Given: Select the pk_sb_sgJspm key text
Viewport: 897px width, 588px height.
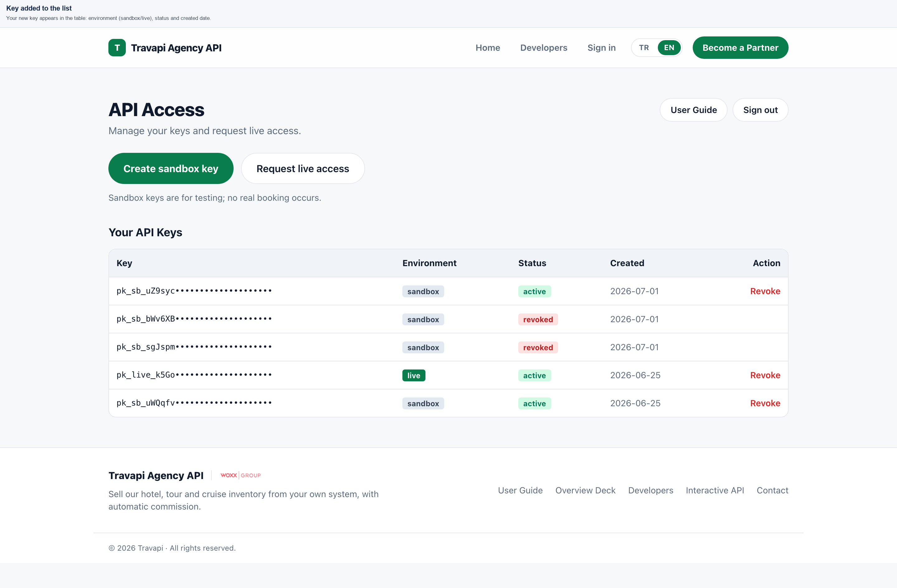Looking at the screenshot, I should pyautogui.click(x=194, y=347).
